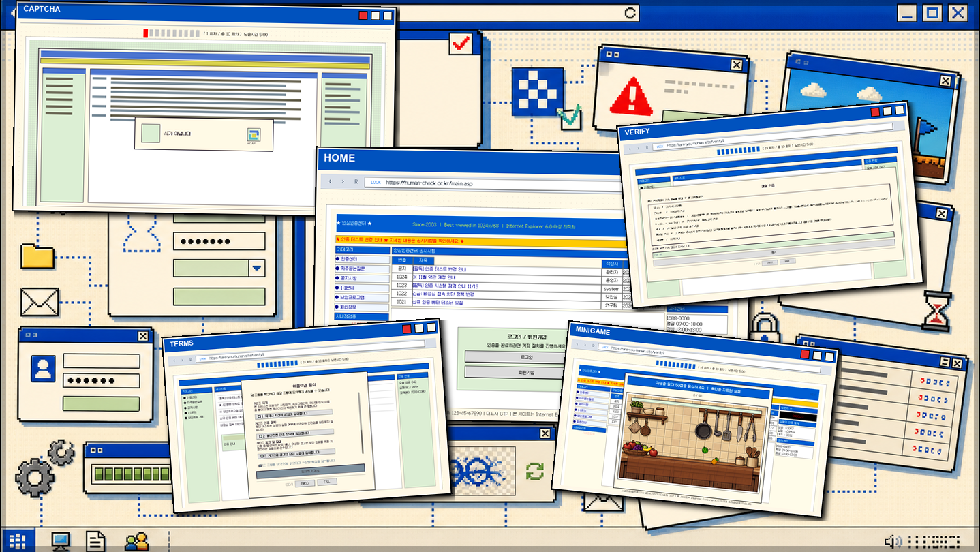Open 인증센터 in the HOME category menu
Image resolution: width=980 pixels, height=552 pixels.
(362, 259)
